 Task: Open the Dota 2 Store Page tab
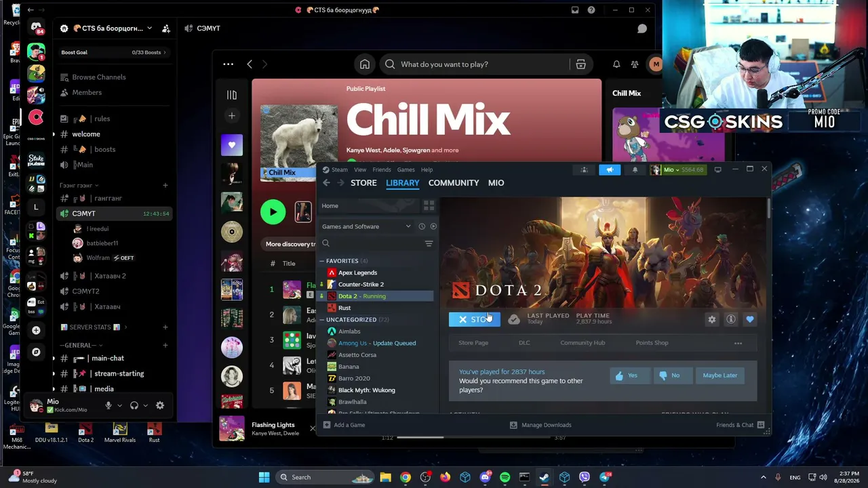(473, 343)
